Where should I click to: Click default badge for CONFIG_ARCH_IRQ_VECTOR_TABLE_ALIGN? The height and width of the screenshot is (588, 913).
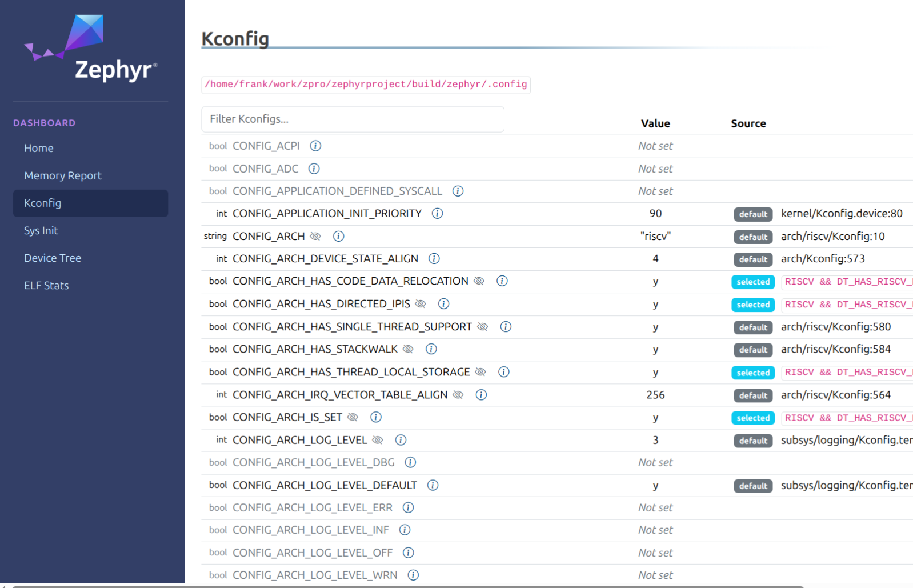[752, 395]
